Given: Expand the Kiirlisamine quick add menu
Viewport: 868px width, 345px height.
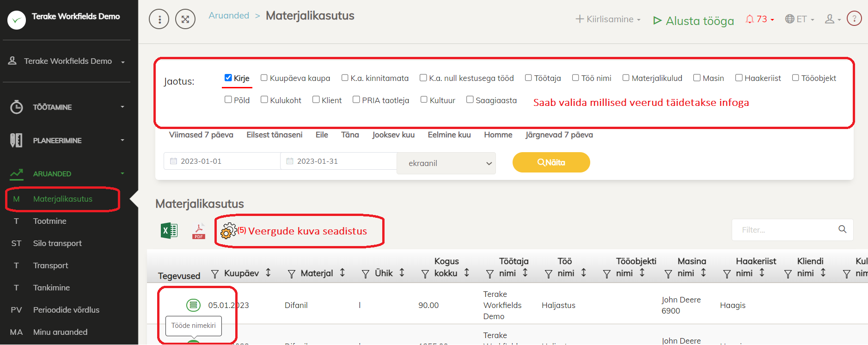Looking at the screenshot, I should (608, 19).
